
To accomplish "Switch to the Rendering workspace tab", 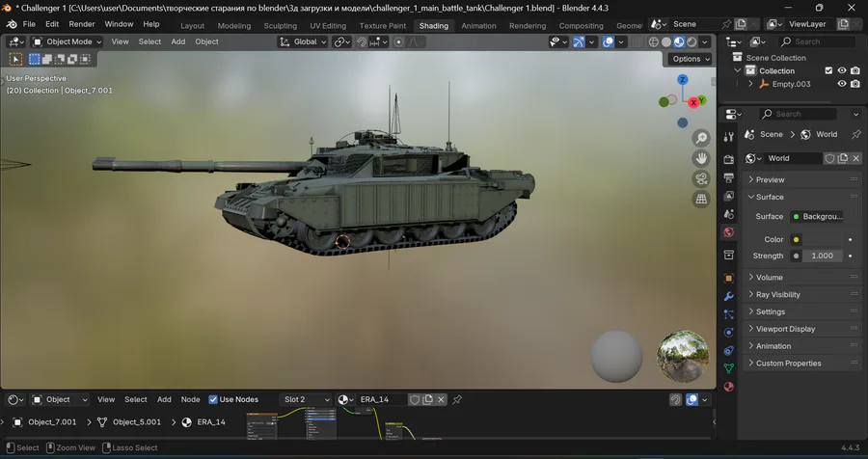I will tap(527, 26).
